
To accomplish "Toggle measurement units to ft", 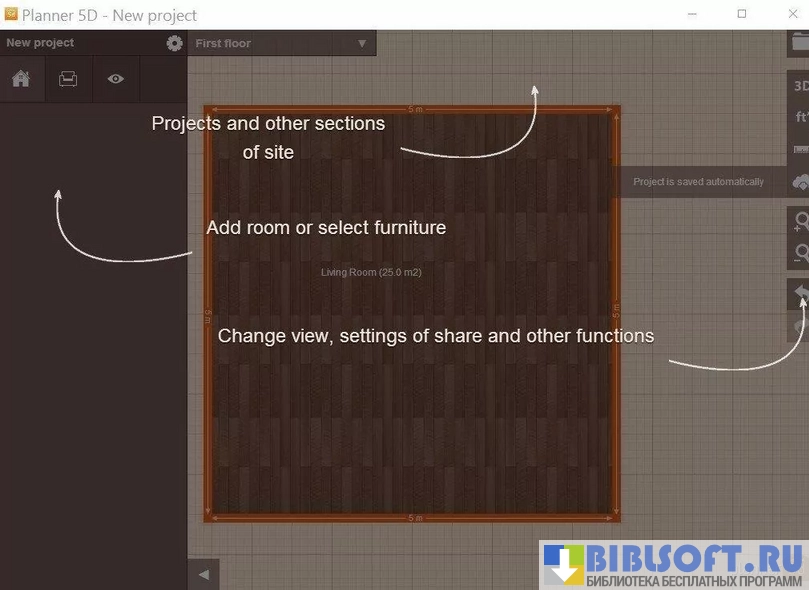I will 800,117.
